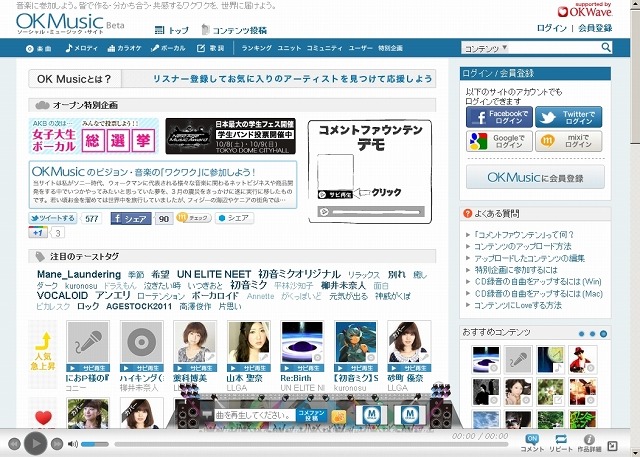Click the mixi チェック button
640x457 pixels.
pyautogui.click(x=194, y=218)
